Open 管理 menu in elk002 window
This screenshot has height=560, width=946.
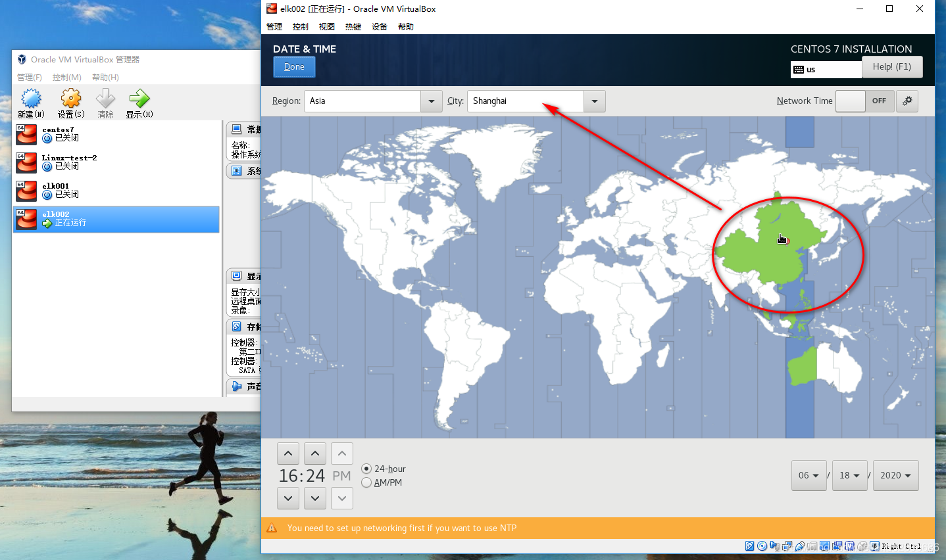[274, 27]
